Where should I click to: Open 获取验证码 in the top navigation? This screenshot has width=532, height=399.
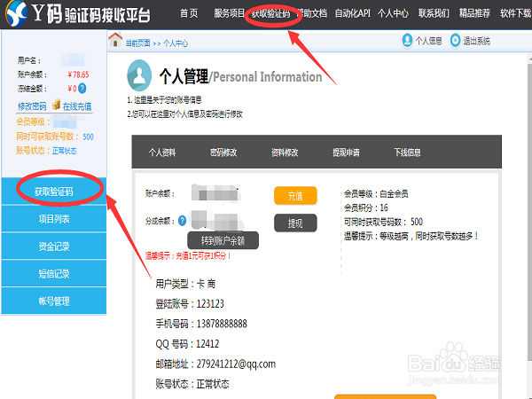[x=270, y=14]
